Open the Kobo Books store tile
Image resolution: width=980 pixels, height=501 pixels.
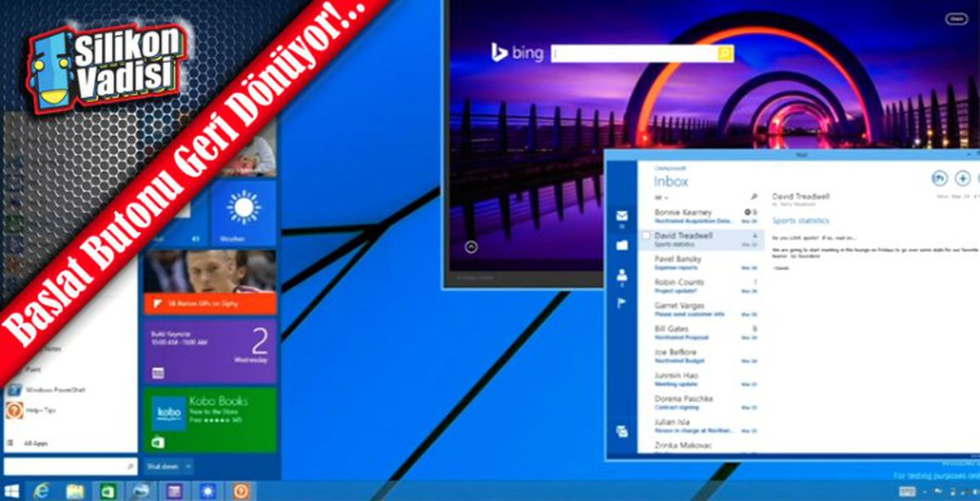[x=211, y=419]
